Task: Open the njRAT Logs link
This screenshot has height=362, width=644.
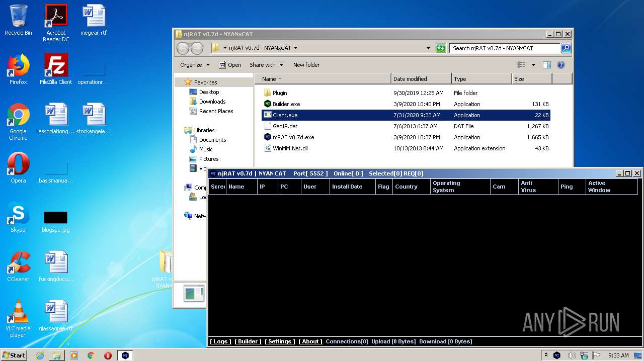Action: (220, 341)
